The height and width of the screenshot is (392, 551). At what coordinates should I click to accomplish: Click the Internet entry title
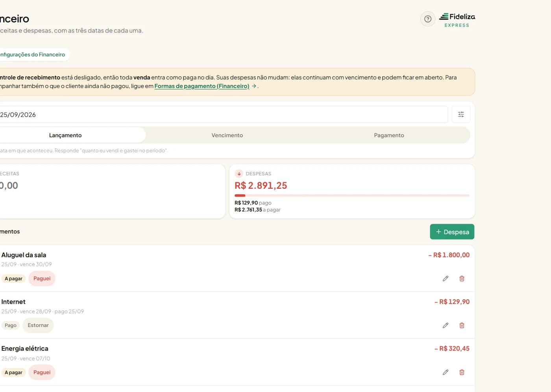click(13, 302)
